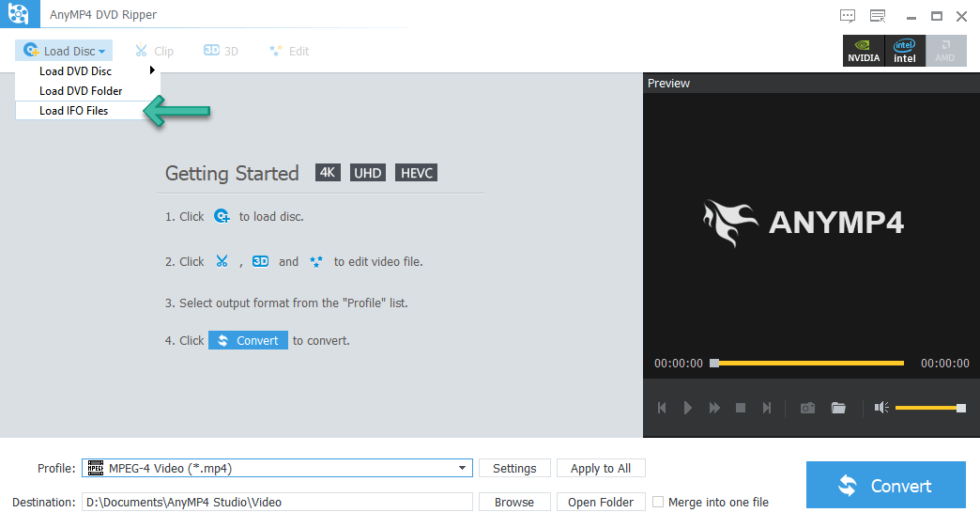Click the preview playback progress bar
Viewport: 980px width, 528px height.
[x=807, y=363]
